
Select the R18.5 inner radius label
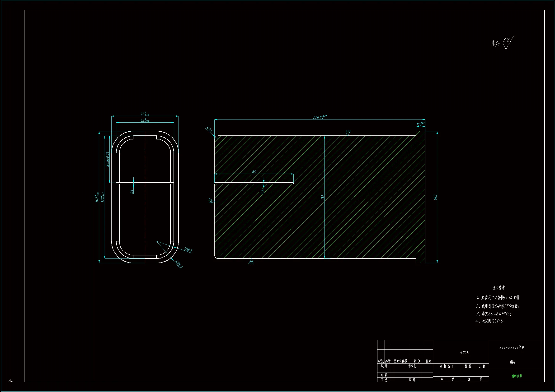click(x=188, y=250)
